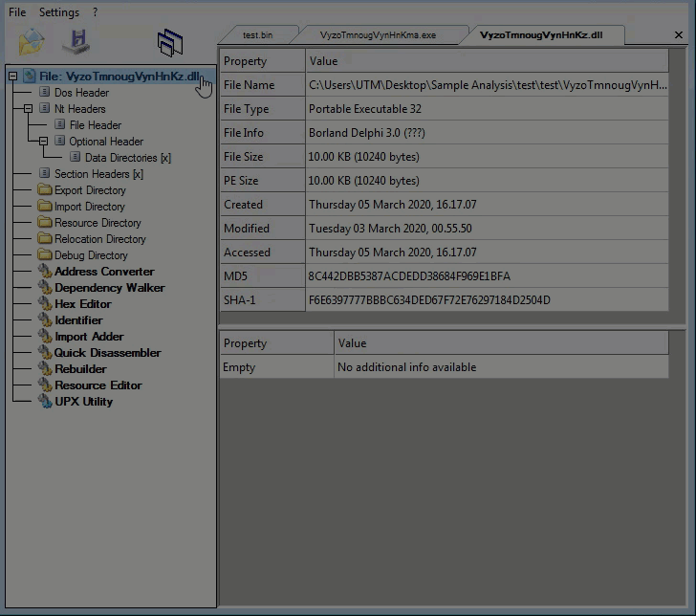Select the VyzoTmnougVynHnKz.dll tab
The image size is (696, 616).
tap(541, 35)
